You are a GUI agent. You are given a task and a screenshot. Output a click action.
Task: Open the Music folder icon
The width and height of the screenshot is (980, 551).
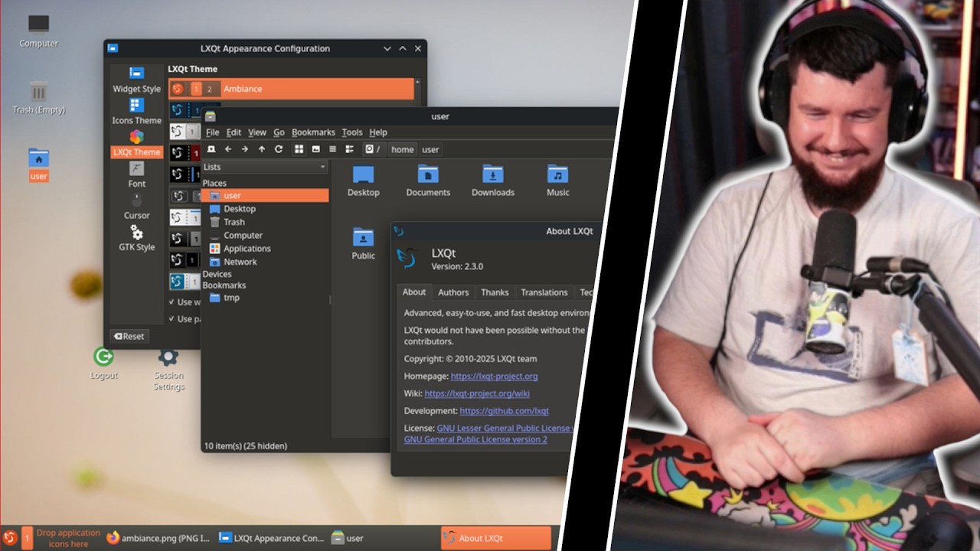click(558, 181)
